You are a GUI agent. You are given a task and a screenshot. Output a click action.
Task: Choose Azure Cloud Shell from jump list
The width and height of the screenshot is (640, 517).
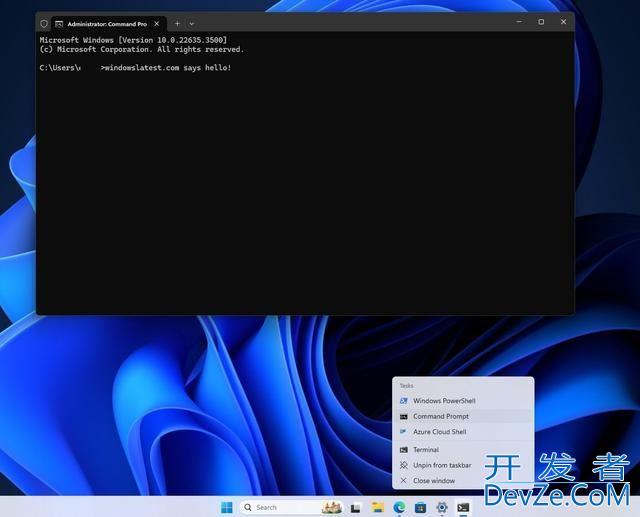463,432
